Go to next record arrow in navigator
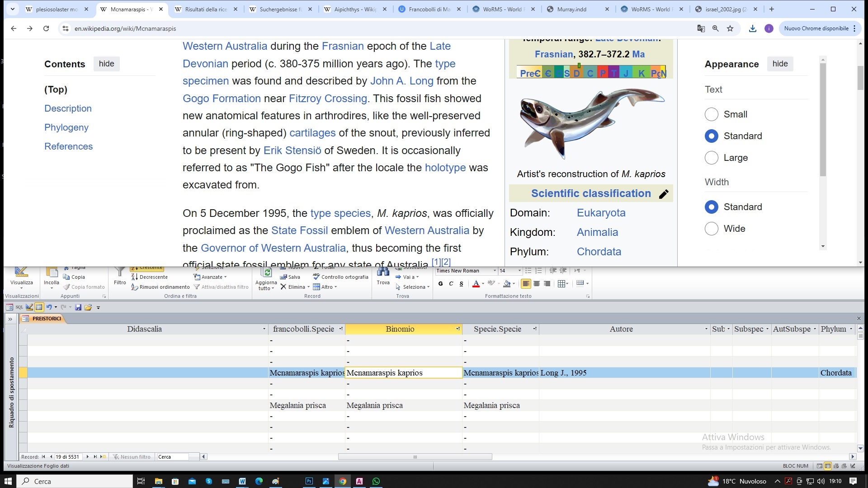Screen dimensions: 868x488 pyautogui.click(x=87, y=457)
